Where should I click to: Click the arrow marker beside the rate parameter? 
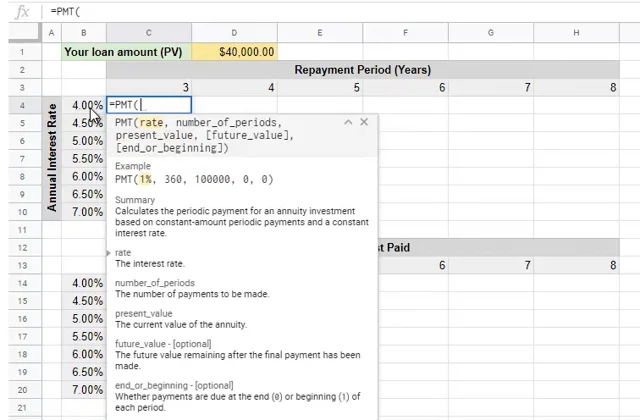(109, 253)
